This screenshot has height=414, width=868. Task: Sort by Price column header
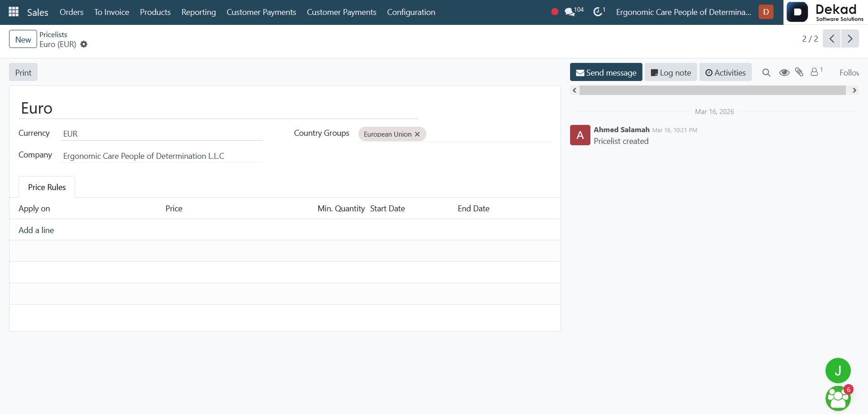(x=174, y=209)
